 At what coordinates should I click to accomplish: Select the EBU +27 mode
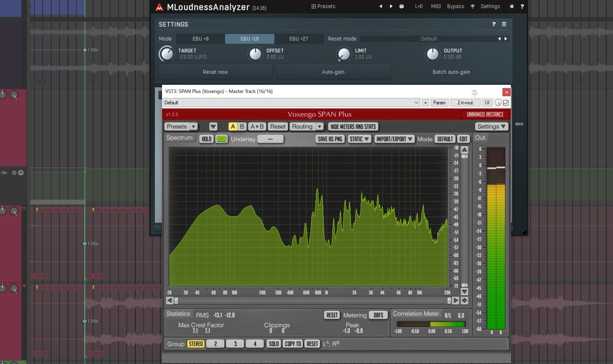pyautogui.click(x=299, y=39)
